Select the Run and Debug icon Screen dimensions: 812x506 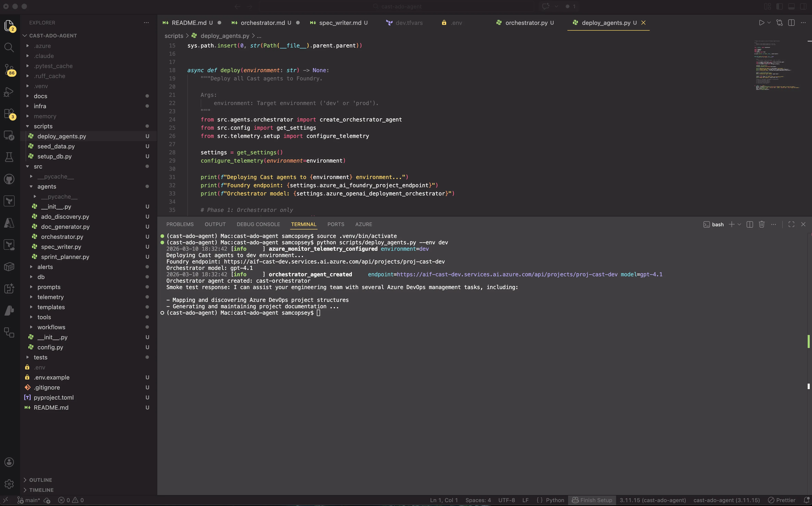click(9, 91)
